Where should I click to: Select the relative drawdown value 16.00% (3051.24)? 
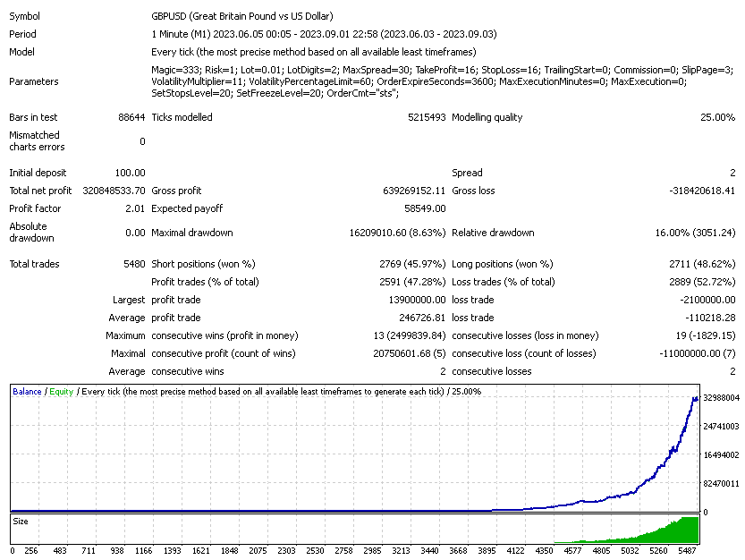(695, 233)
